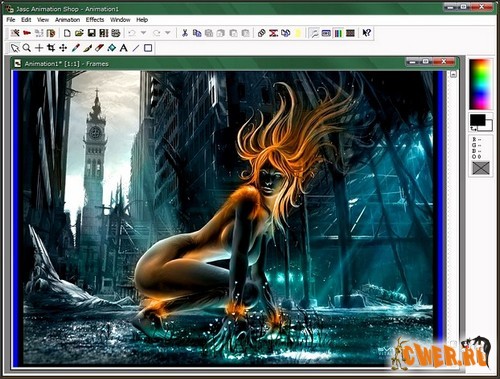
Task: Click the yellow highlight toolbar icon
Action: [298, 33]
